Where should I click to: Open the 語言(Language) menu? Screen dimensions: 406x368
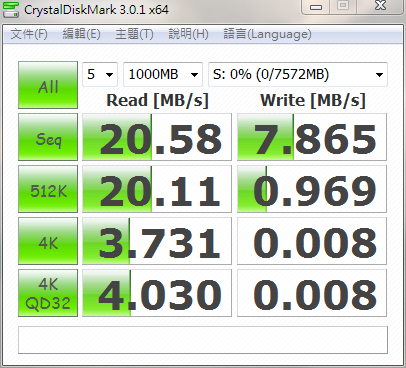click(x=267, y=34)
